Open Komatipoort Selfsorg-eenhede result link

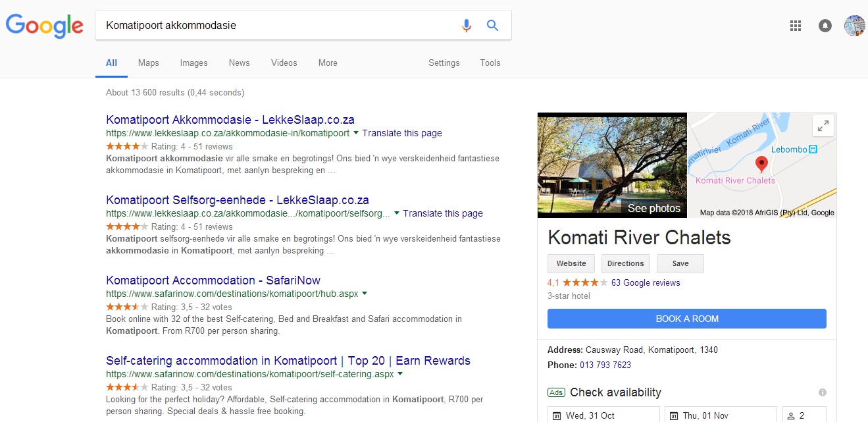point(238,200)
